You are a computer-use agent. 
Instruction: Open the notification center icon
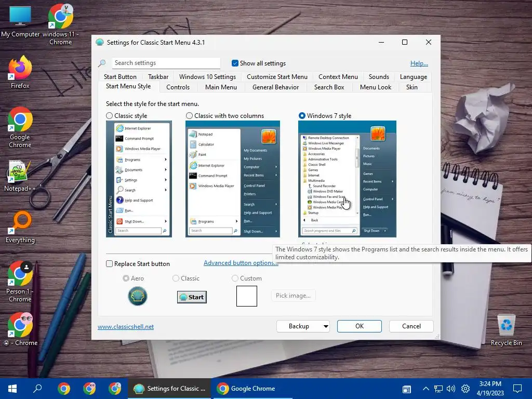tap(517, 389)
